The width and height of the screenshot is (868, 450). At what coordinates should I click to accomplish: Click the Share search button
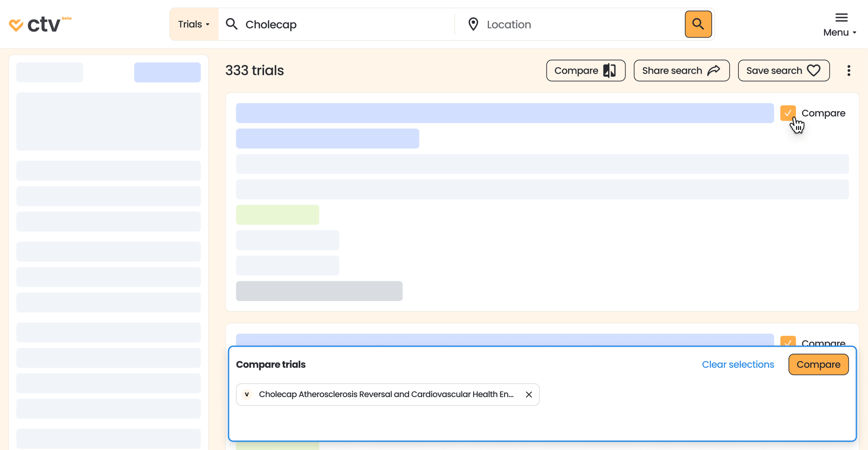(681, 70)
